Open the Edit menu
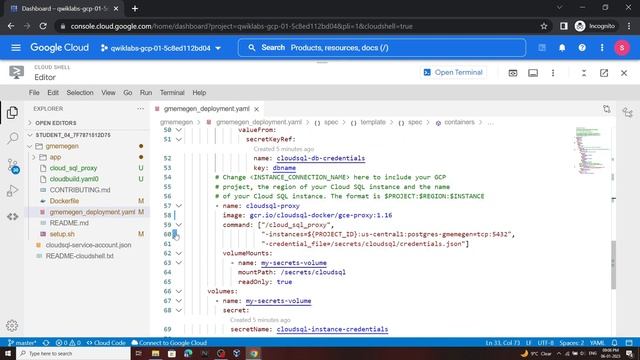The image size is (640, 360). tap(53, 93)
